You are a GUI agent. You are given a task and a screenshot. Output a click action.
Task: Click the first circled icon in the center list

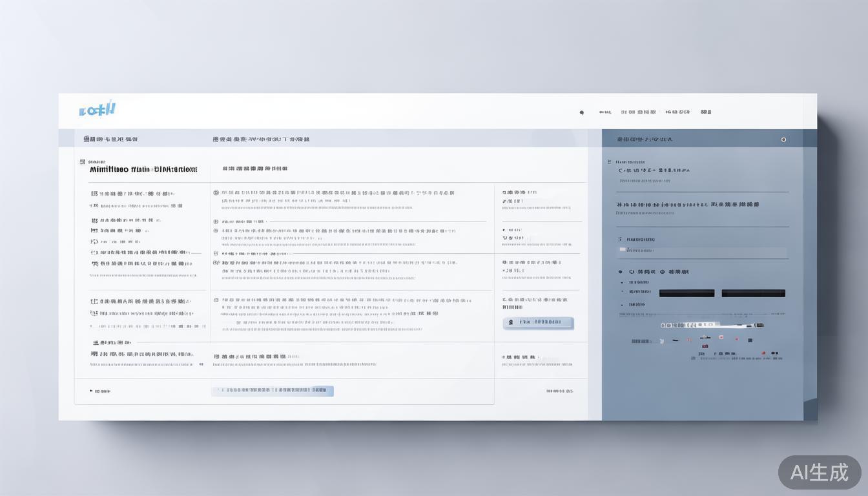pos(216,192)
